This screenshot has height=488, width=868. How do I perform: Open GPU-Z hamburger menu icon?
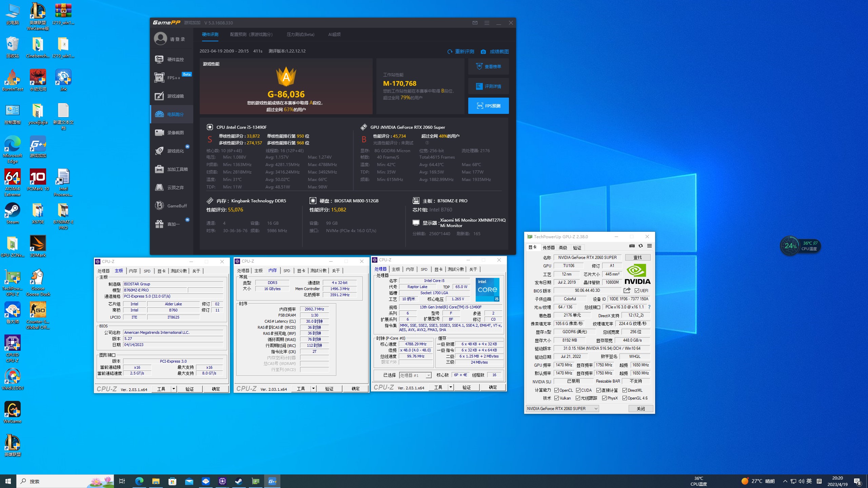click(649, 246)
